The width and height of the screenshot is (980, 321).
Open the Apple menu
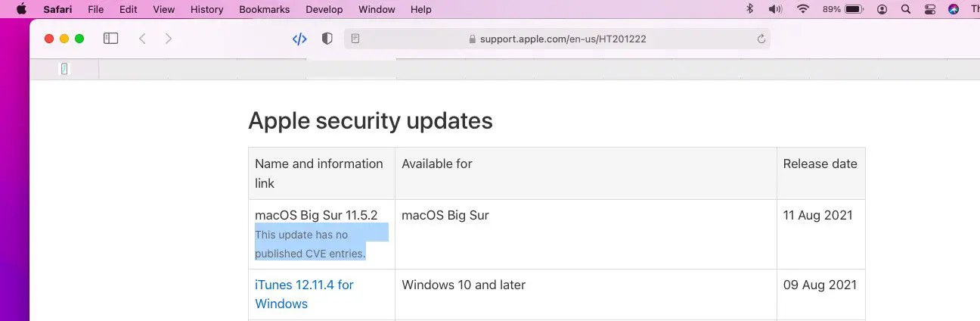pos(20,9)
